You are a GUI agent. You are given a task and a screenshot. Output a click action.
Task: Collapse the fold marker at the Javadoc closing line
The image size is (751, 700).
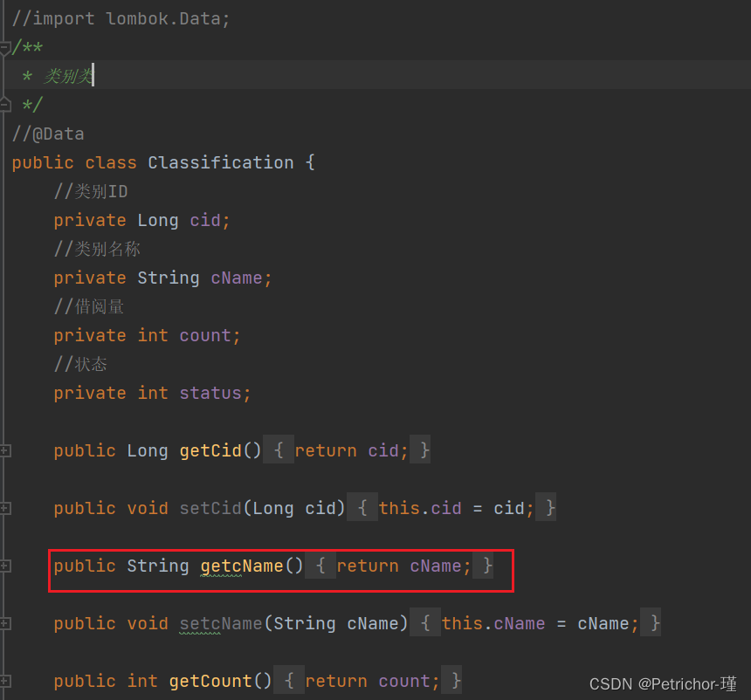[4, 105]
